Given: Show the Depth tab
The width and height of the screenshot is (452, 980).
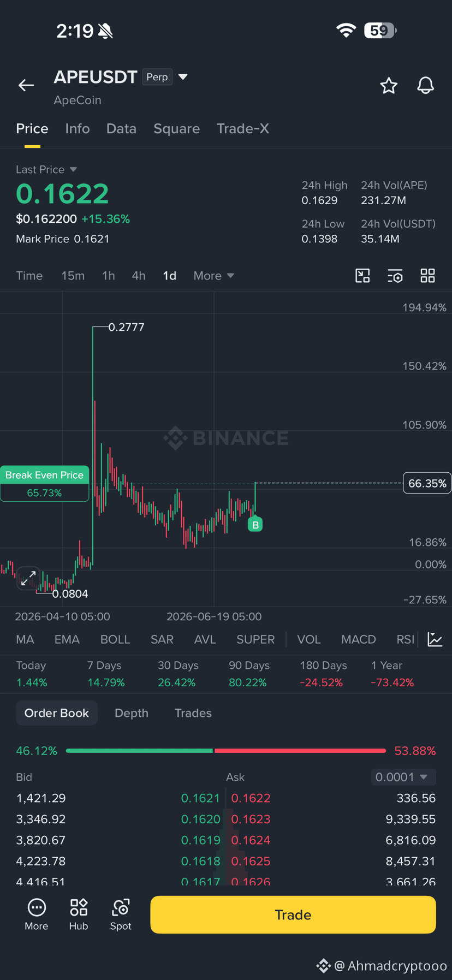Looking at the screenshot, I should coord(132,713).
